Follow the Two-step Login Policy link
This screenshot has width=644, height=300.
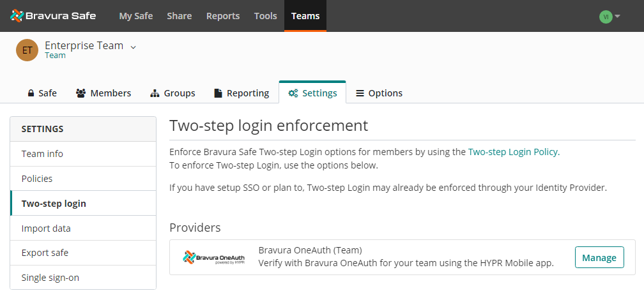pyautogui.click(x=514, y=152)
